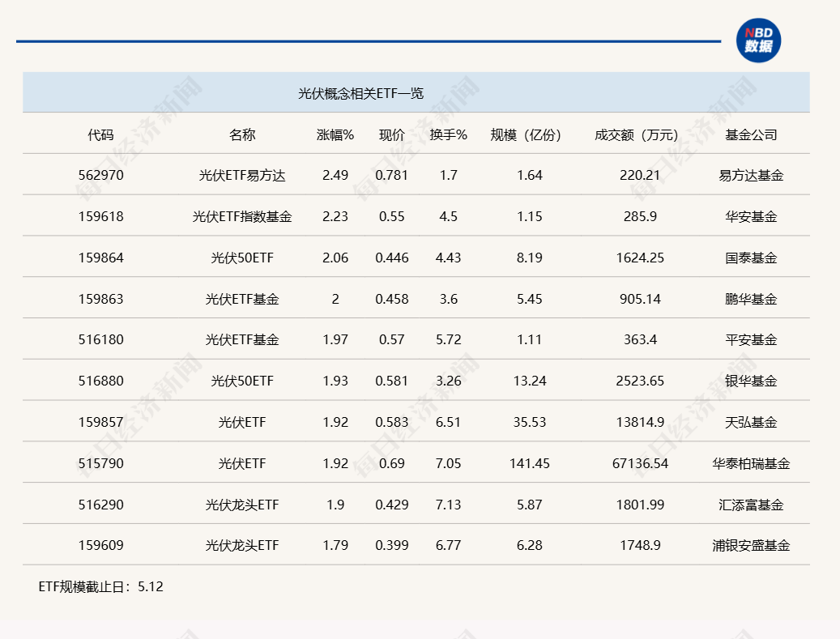Select price 0.583
Viewport: 840px width, 639px height.
[x=391, y=422]
